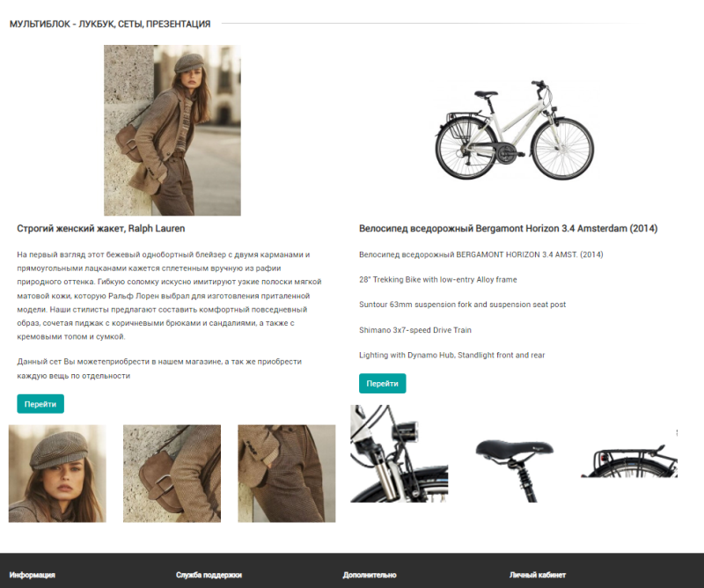
Task: Click the jacket description paragraph text
Action: [x=169, y=296]
